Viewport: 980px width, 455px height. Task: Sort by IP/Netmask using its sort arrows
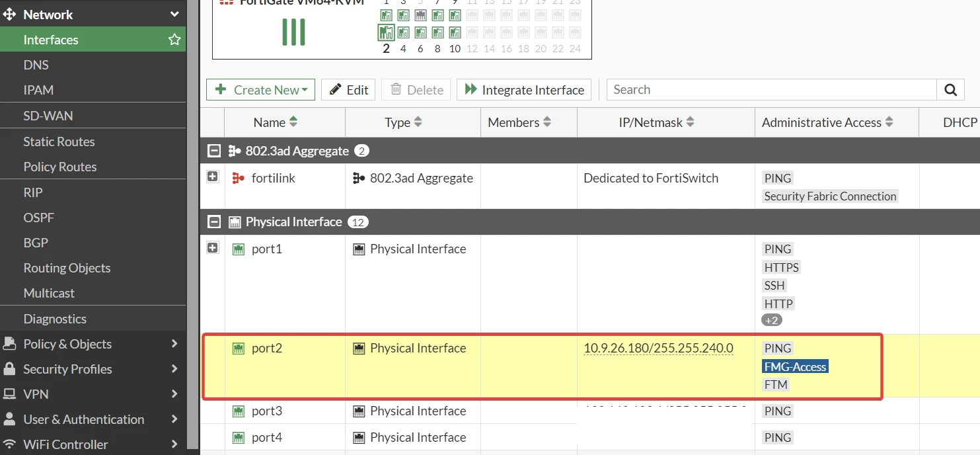pyautogui.click(x=691, y=122)
